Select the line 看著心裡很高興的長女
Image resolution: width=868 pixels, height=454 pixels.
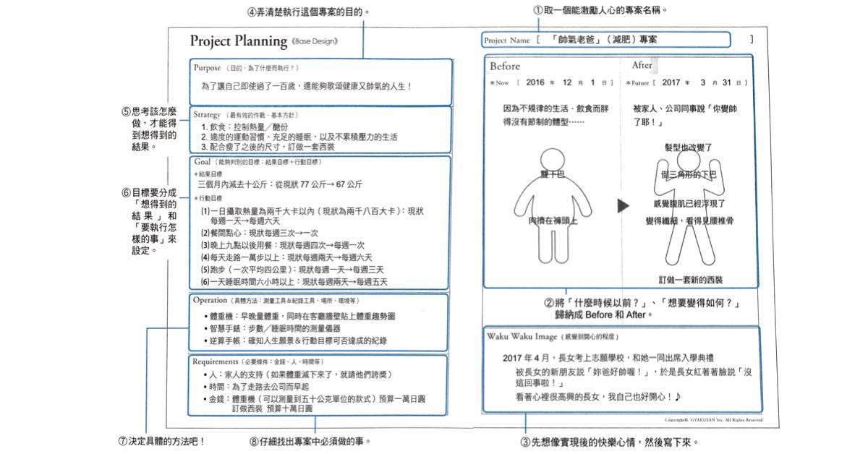[599, 398]
